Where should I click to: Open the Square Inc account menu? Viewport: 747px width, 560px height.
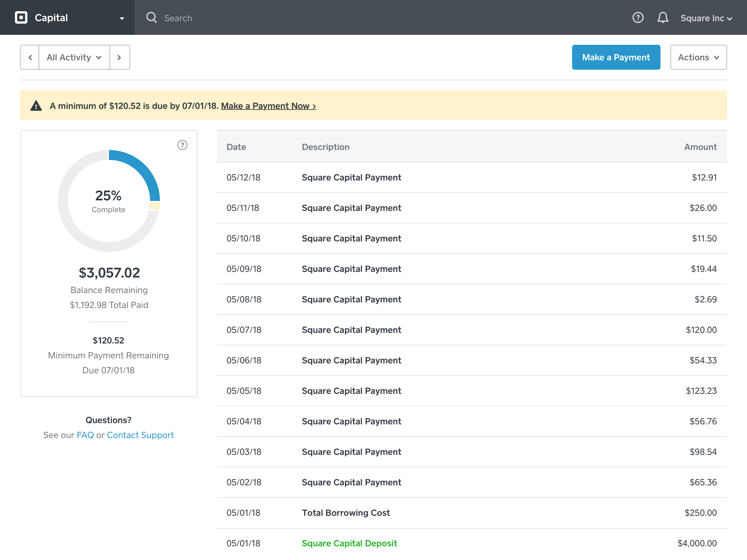pyautogui.click(x=706, y=18)
